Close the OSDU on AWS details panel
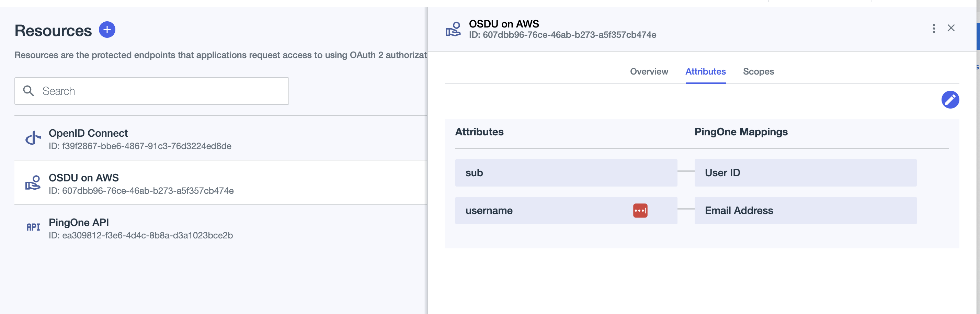Screen dimensions: 980x314 (951, 28)
